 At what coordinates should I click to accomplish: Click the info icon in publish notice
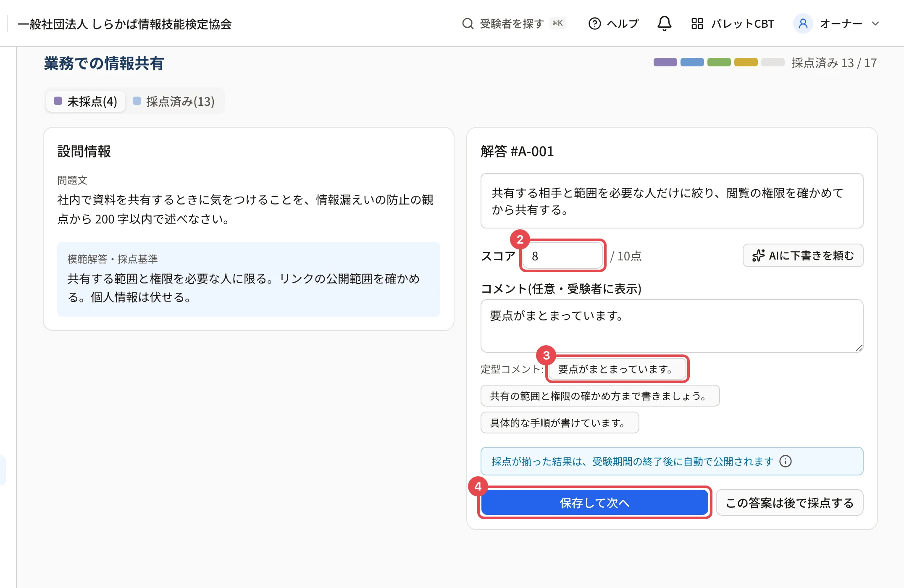[x=785, y=461]
